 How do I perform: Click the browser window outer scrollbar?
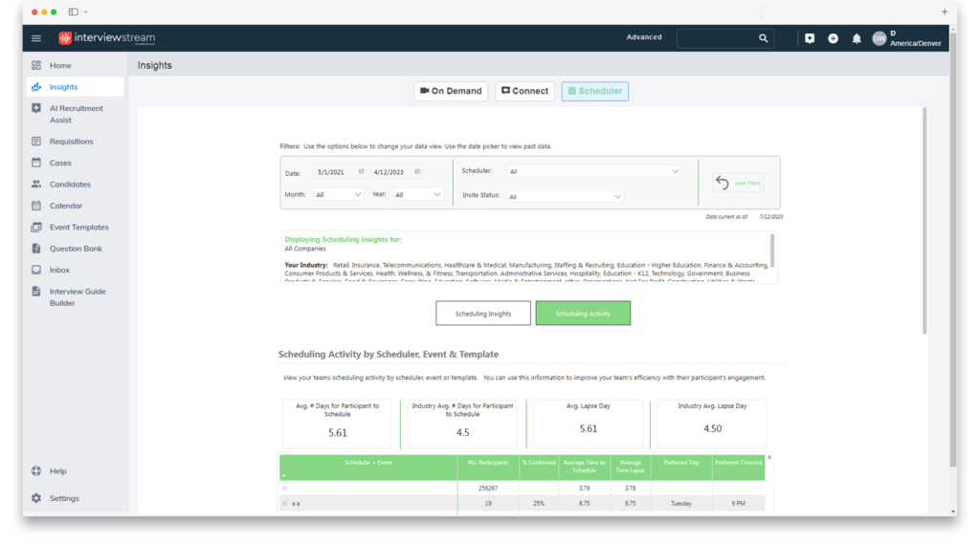tap(952, 250)
